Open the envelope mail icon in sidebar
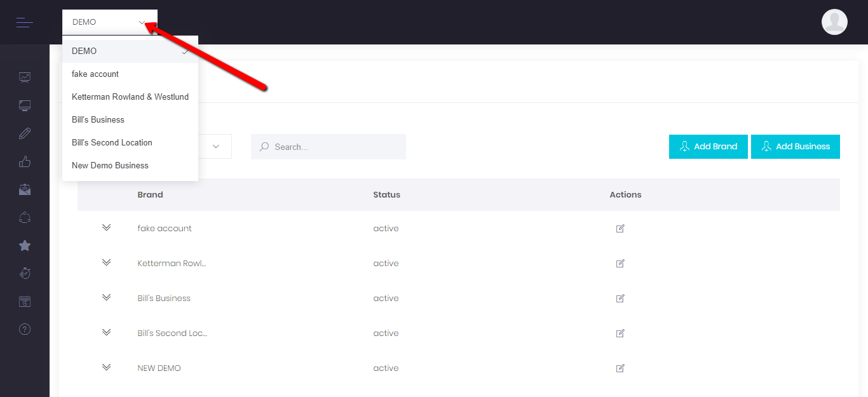 [25, 189]
